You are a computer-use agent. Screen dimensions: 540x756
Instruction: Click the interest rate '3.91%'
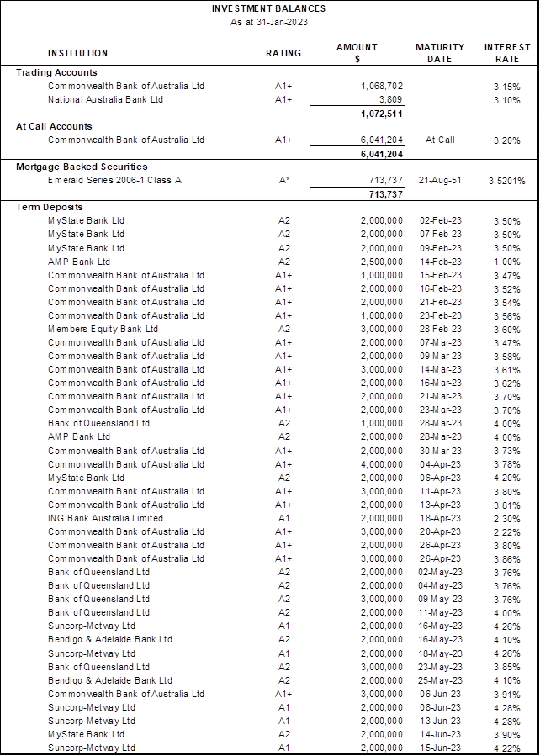tap(506, 695)
